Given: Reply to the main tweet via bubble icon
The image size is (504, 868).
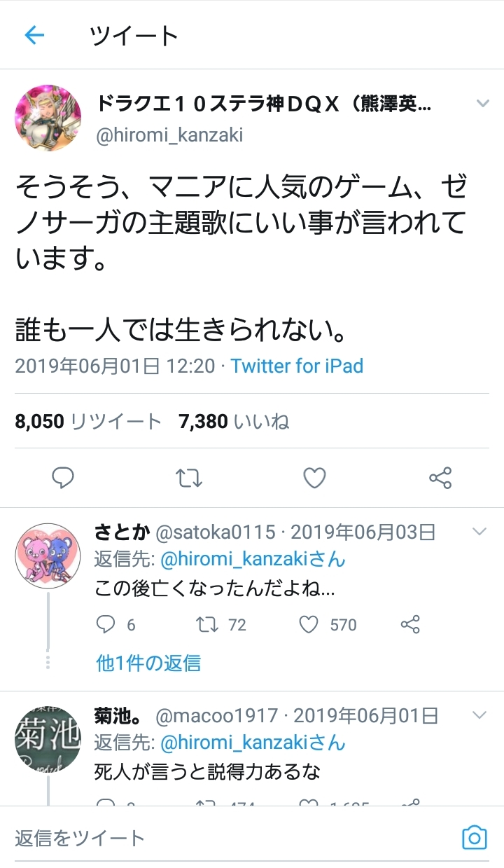Looking at the screenshot, I should point(63,478).
